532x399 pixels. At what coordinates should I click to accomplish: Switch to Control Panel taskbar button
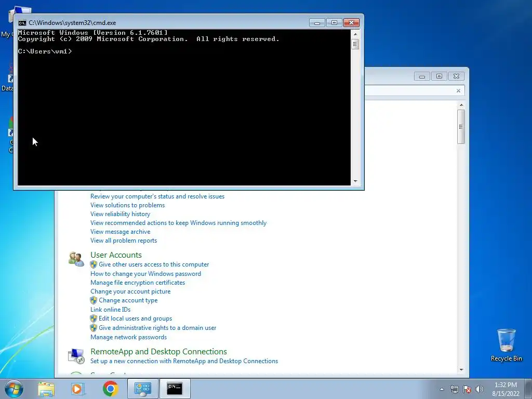click(142, 389)
